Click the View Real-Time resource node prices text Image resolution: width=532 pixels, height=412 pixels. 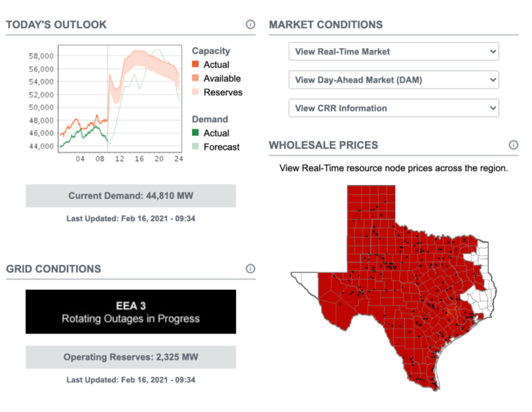(394, 168)
